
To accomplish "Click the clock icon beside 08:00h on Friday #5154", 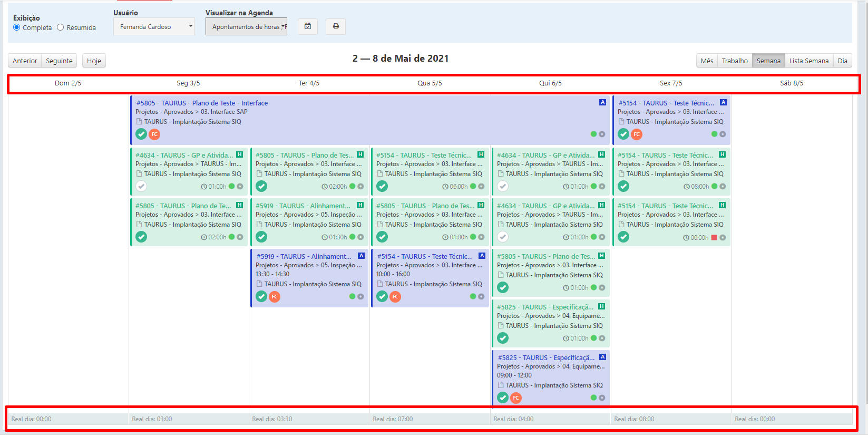I will (687, 187).
